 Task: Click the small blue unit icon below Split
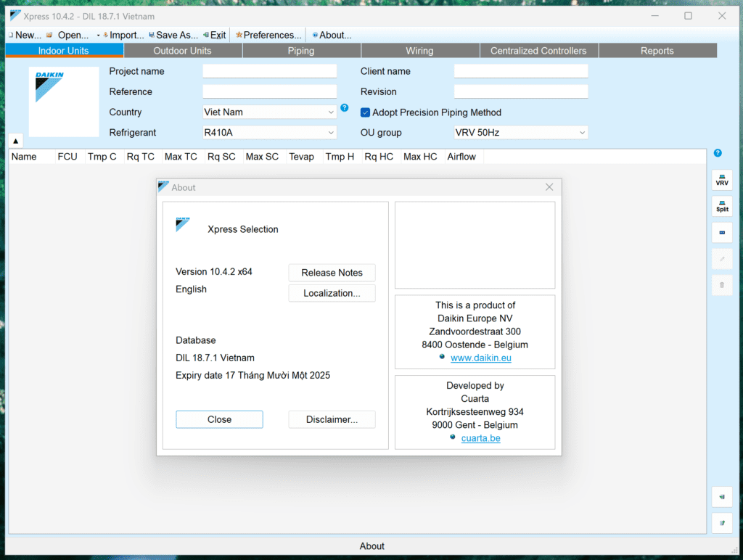coord(721,232)
